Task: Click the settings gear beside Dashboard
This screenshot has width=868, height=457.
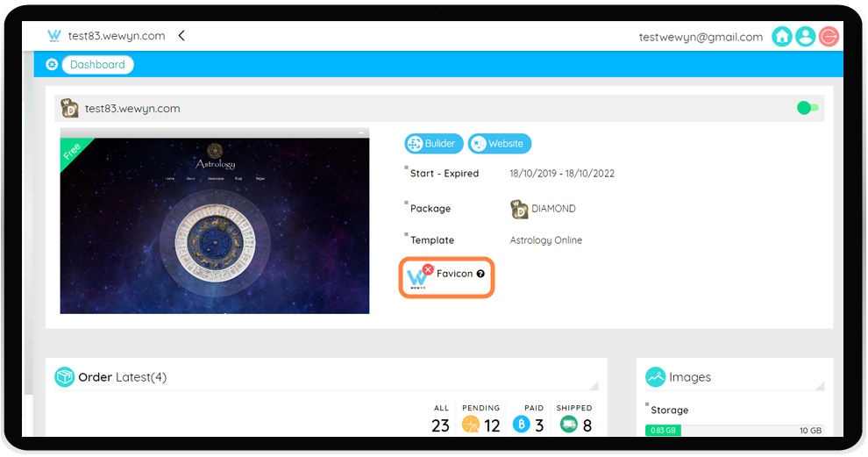Action: coord(52,65)
